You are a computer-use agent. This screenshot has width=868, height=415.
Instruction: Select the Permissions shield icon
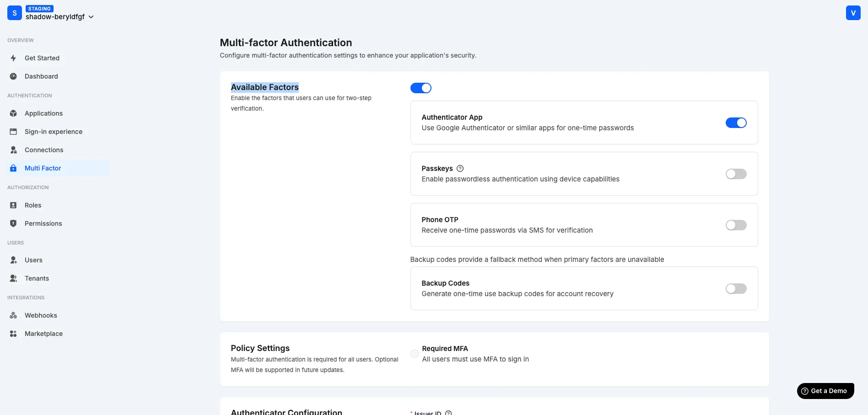click(x=13, y=223)
